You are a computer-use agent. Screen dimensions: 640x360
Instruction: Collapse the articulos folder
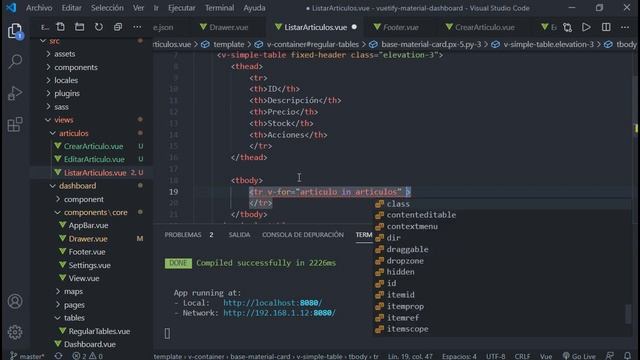[73, 133]
